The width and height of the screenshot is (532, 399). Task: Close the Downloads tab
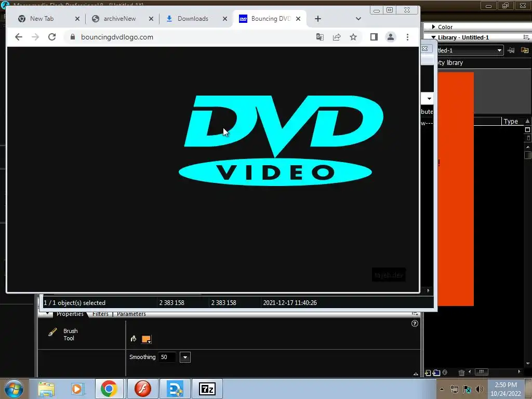[x=224, y=19]
